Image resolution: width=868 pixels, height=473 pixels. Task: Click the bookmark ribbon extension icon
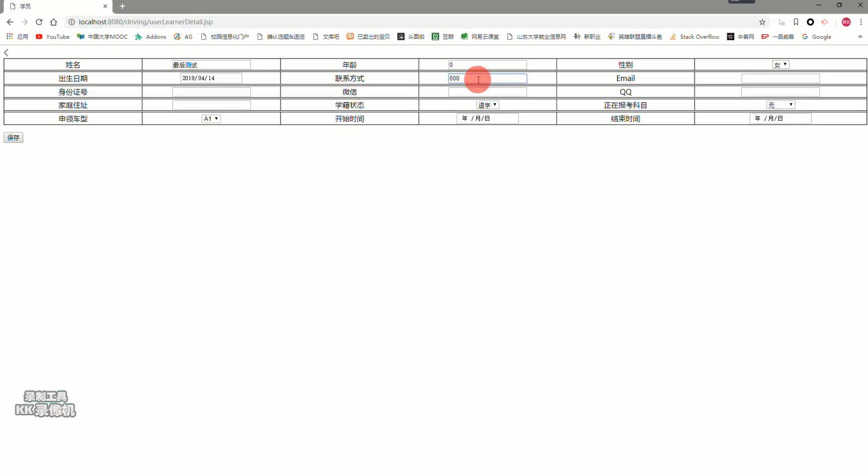click(796, 22)
